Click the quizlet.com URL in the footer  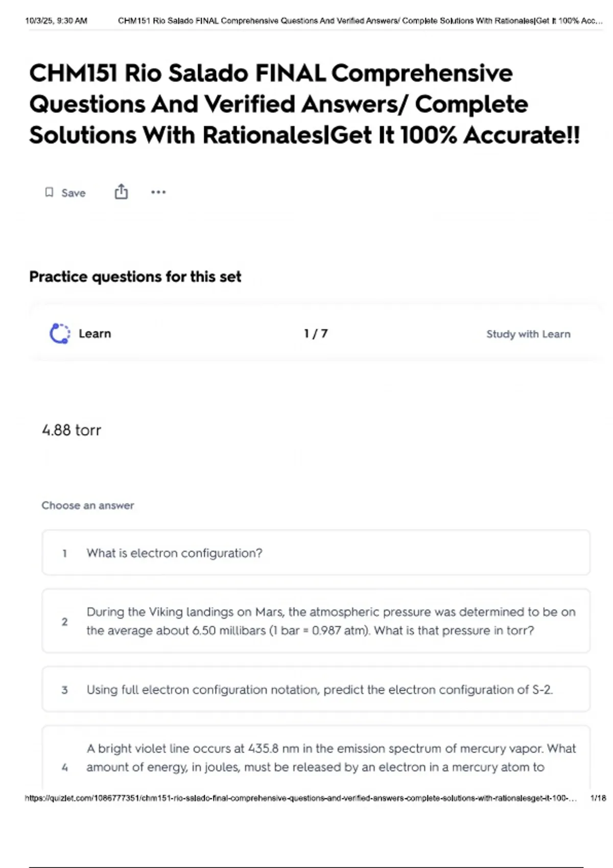pos(301,798)
